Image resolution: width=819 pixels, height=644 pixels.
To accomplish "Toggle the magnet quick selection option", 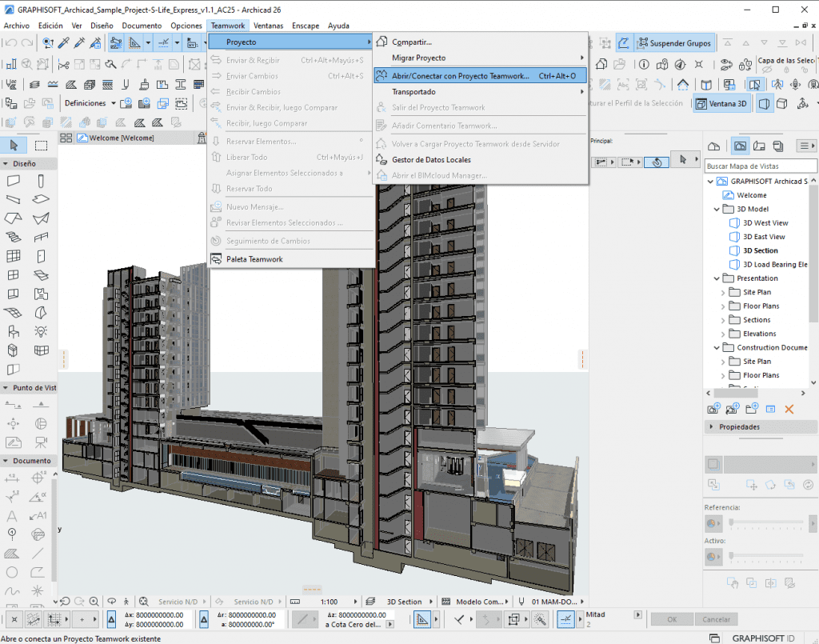I will tap(656, 161).
